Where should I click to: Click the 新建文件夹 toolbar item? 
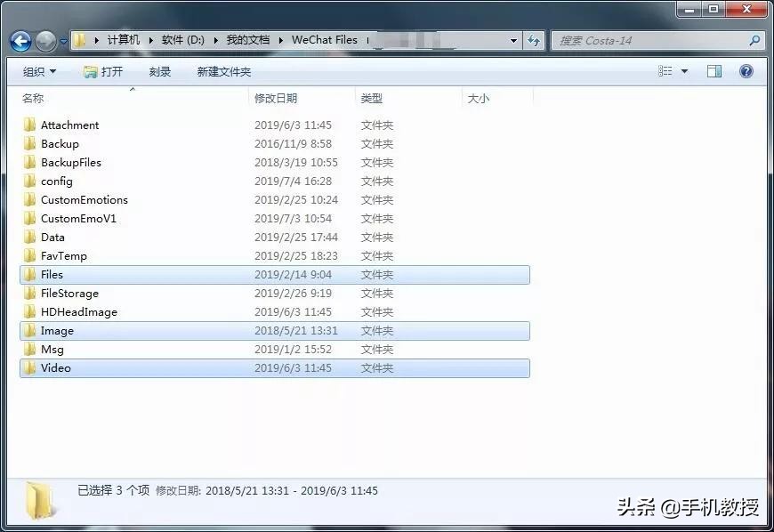(x=223, y=71)
